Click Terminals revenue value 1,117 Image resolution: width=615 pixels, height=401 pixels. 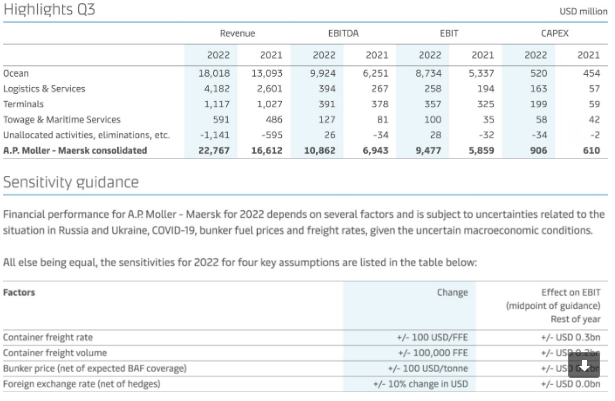click(217, 104)
